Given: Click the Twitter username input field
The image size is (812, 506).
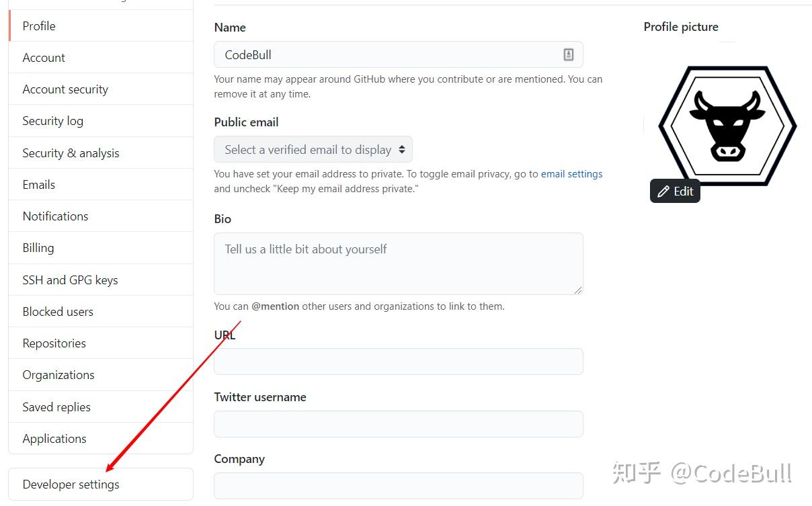Looking at the screenshot, I should [x=398, y=424].
